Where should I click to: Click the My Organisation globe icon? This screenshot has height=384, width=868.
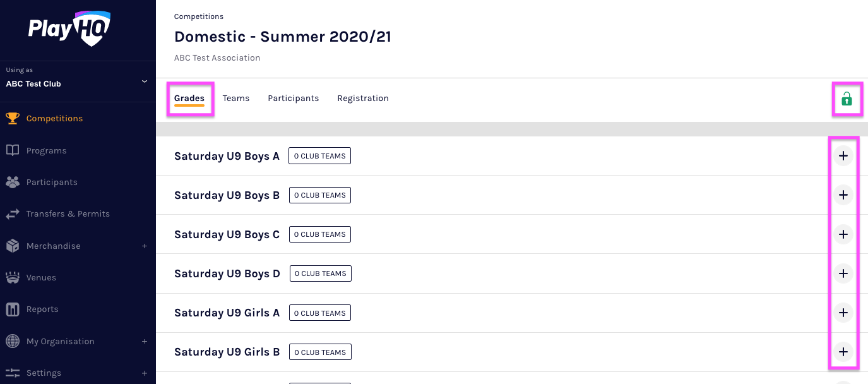[13, 341]
